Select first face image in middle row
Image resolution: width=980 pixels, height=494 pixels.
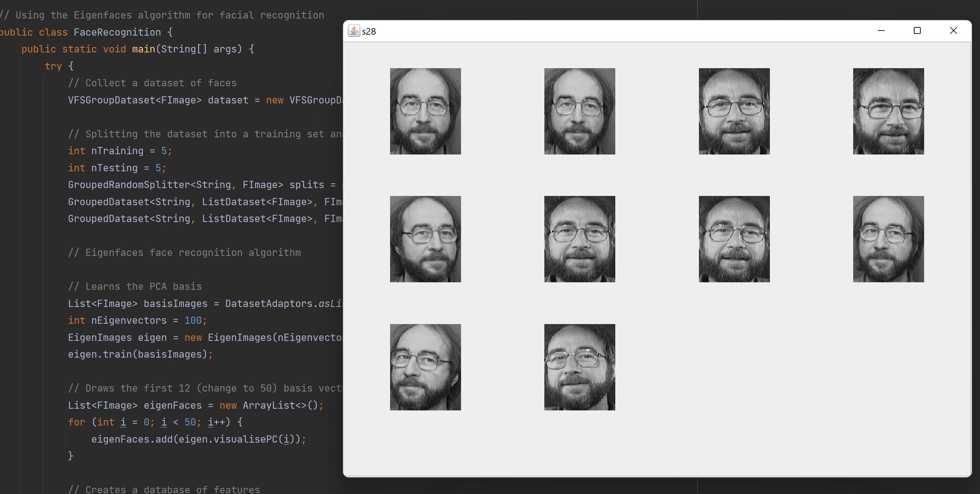click(425, 239)
